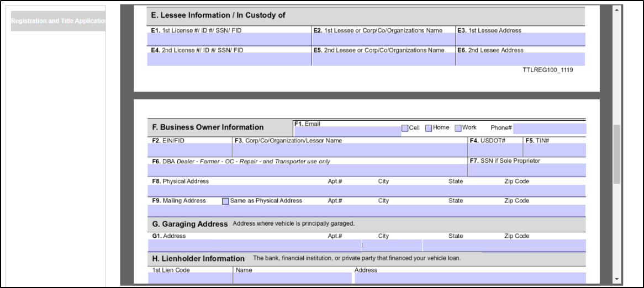Open the Registration and Title Application tab

point(58,21)
